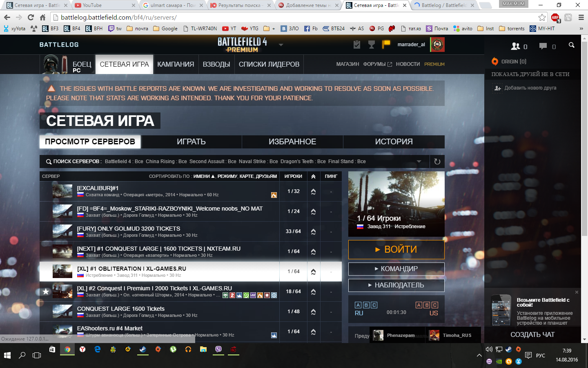Open the trophy awards icon in header
This screenshot has width=588, height=368.
coord(371,45)
